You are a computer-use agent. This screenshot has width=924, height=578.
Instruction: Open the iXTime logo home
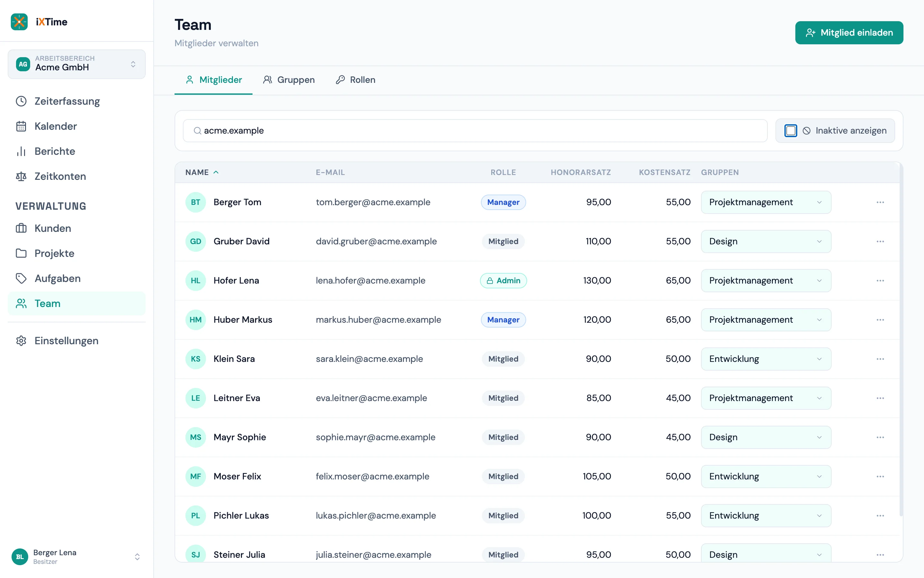coord(39,22)
